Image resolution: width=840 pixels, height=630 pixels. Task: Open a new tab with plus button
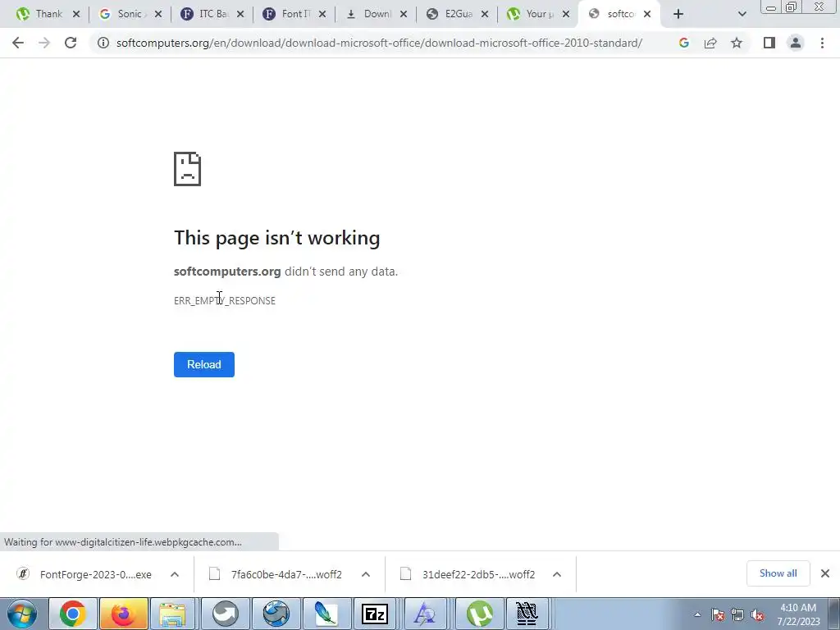678,14
